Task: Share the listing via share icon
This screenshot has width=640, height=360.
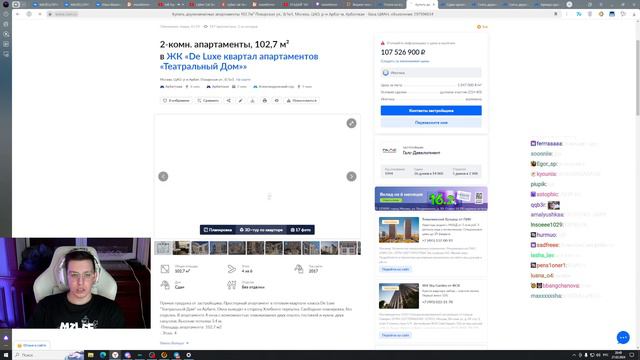Action: point(229,100)
